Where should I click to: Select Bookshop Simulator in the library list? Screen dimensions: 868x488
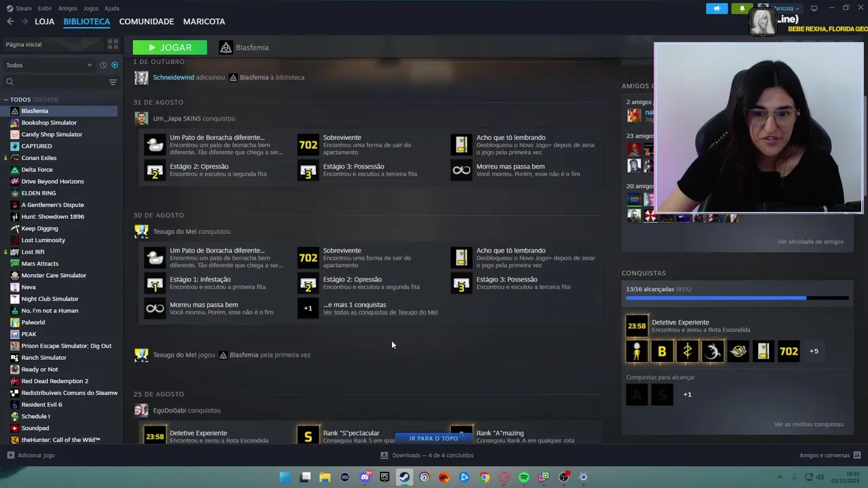(x=49, y=123)
